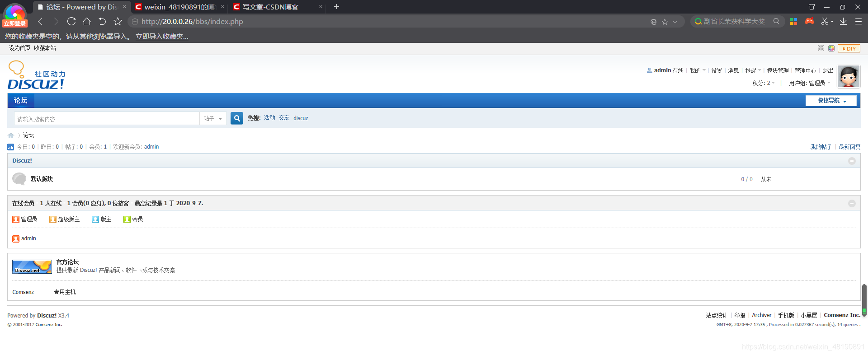Open 消息 messages

[733, 70]
